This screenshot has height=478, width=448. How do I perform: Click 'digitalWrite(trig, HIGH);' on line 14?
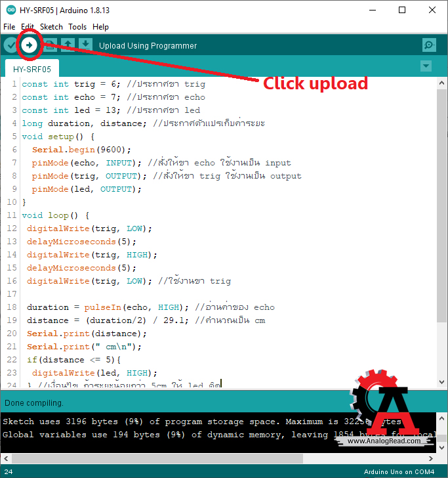click(x=92, y=255)
